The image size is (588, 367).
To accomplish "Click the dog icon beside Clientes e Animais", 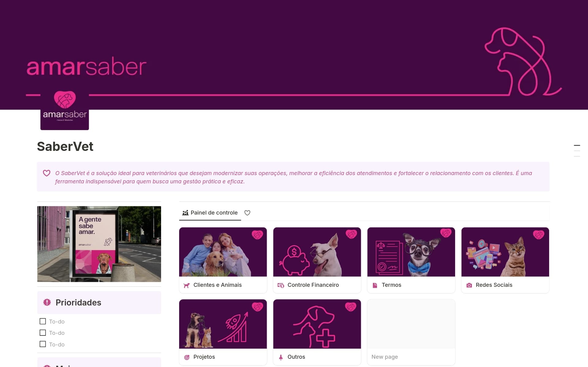I will pos(187,285).
